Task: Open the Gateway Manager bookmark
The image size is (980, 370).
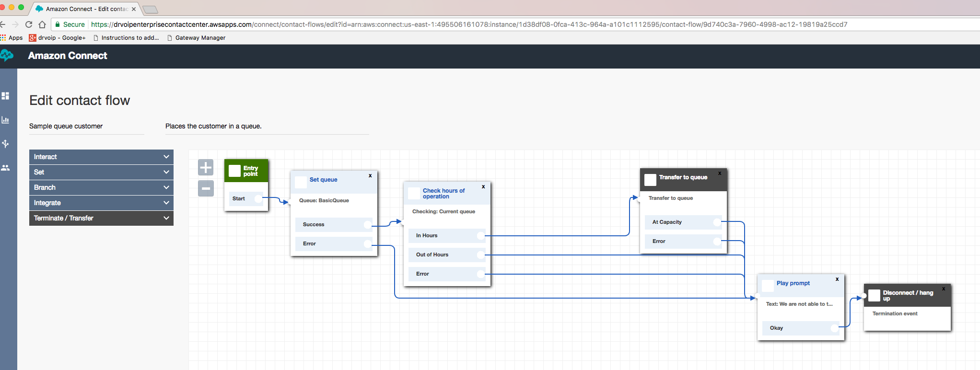Action: (196, 37)
